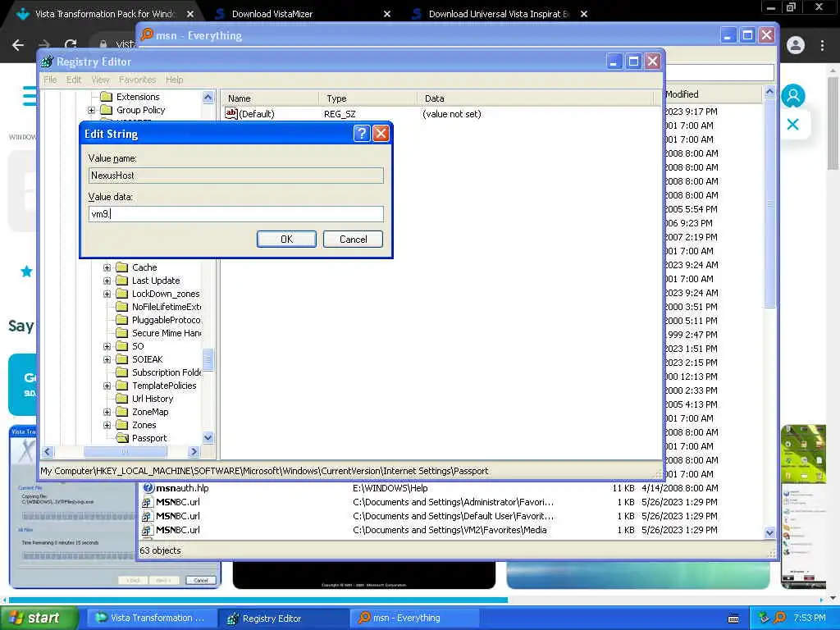
Task: Click the Everything window magnifier title icon
Action: pos(146,34)
